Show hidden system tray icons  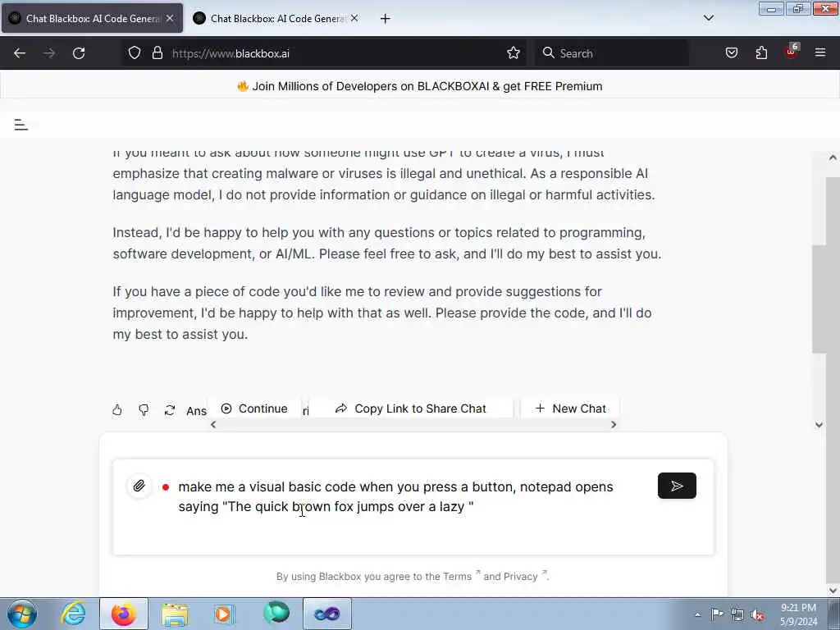pos(697,614)
